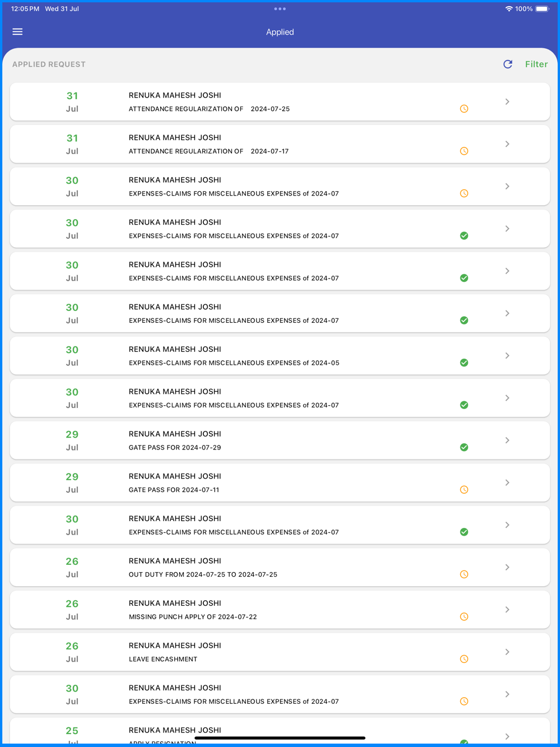
Task: Open the Filter options
Action: [536, 64]
